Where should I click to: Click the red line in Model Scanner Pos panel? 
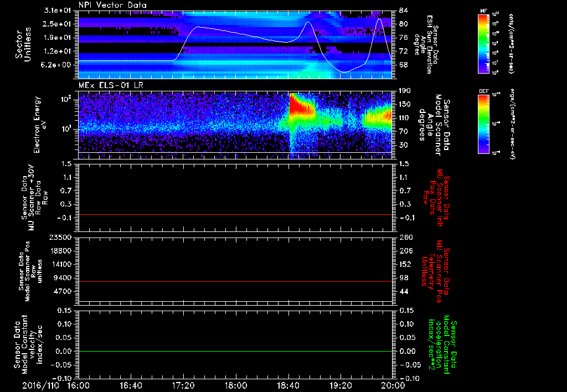pos(235,281)
